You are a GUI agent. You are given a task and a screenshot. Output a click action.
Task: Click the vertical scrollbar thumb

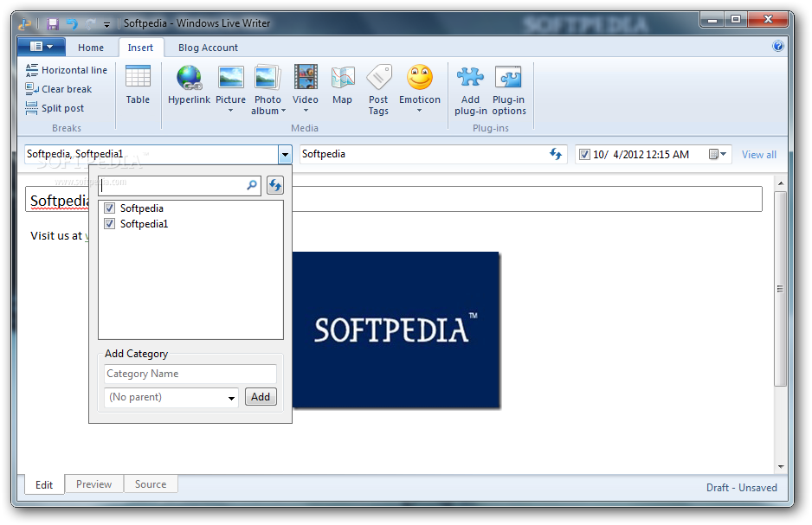pos(780,289)
